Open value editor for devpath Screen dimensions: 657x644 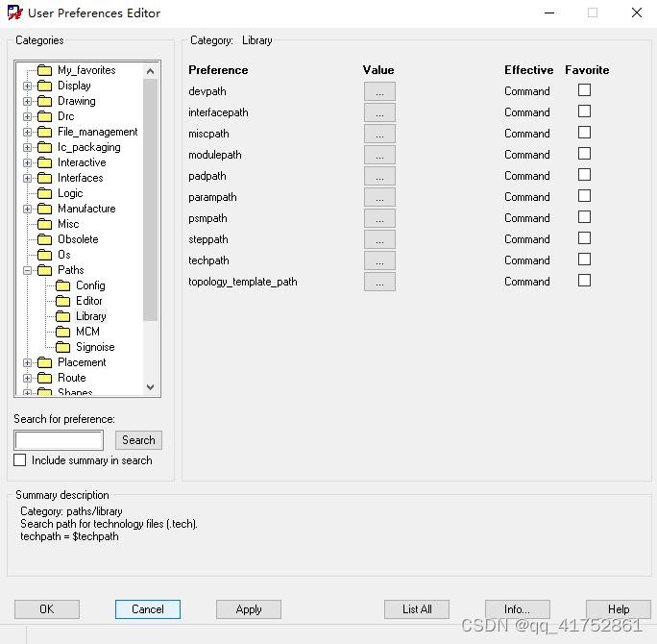pyautogui.click(x=379, y=91)
